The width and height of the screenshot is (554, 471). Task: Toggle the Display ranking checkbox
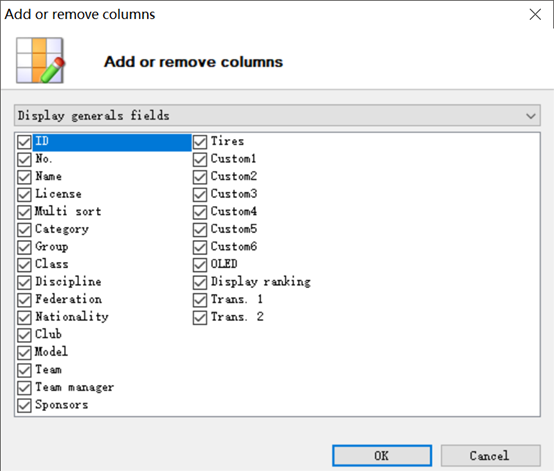click(200, 282)
